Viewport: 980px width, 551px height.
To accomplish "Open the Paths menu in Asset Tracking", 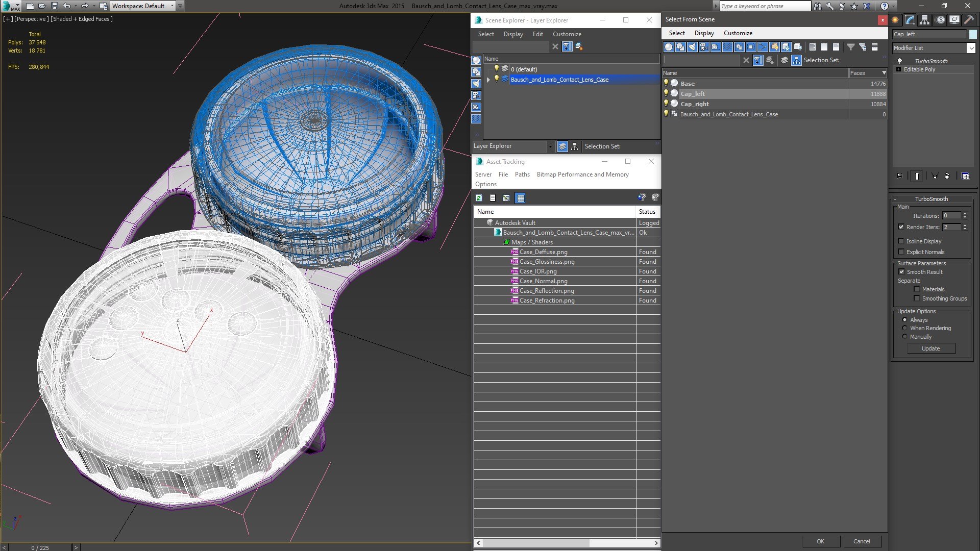I will [522, 174].
